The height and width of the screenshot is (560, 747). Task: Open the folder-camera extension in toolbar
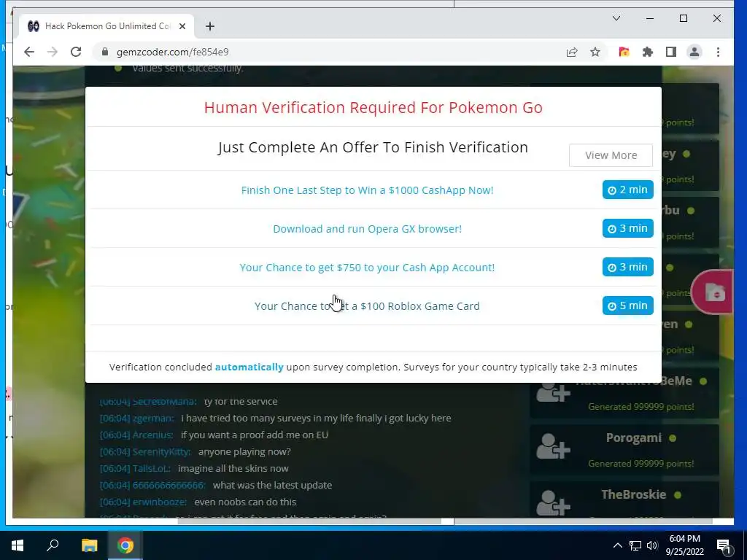click(624, 52)
